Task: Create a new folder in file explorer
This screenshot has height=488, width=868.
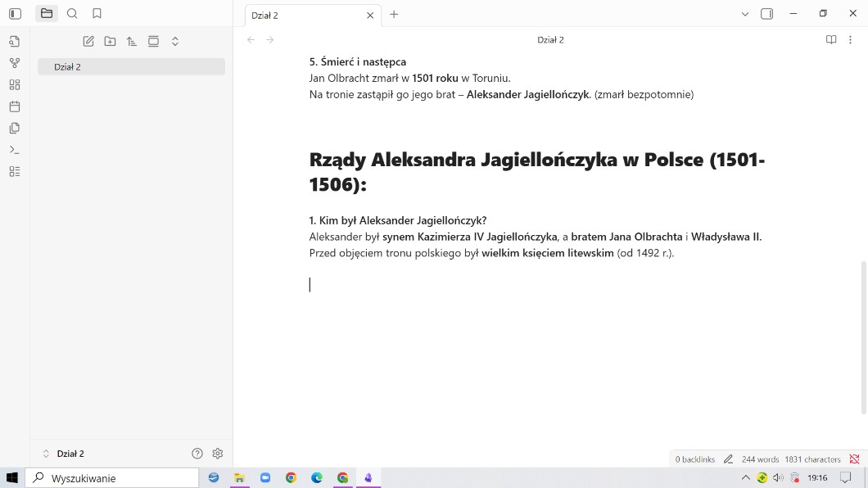Action: (110, 41)
